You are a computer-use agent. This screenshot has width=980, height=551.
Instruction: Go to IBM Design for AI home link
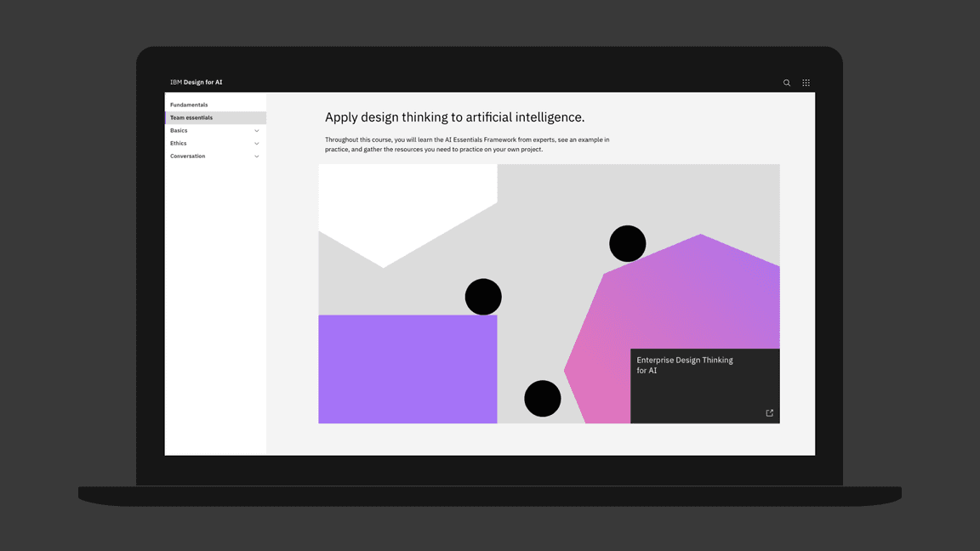196,82
